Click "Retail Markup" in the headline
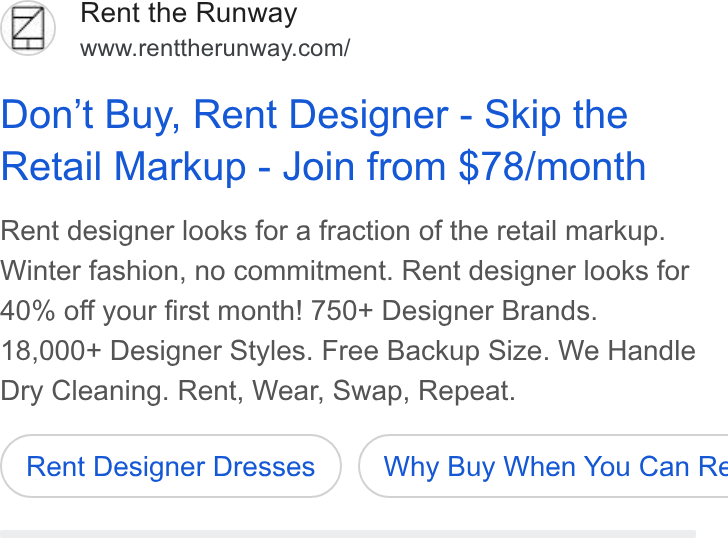The image size is (728, 538). 124,166
